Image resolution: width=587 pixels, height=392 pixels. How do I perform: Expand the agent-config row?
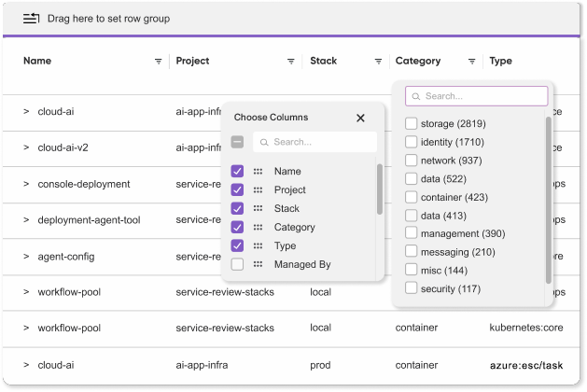(x=26, y=257)
